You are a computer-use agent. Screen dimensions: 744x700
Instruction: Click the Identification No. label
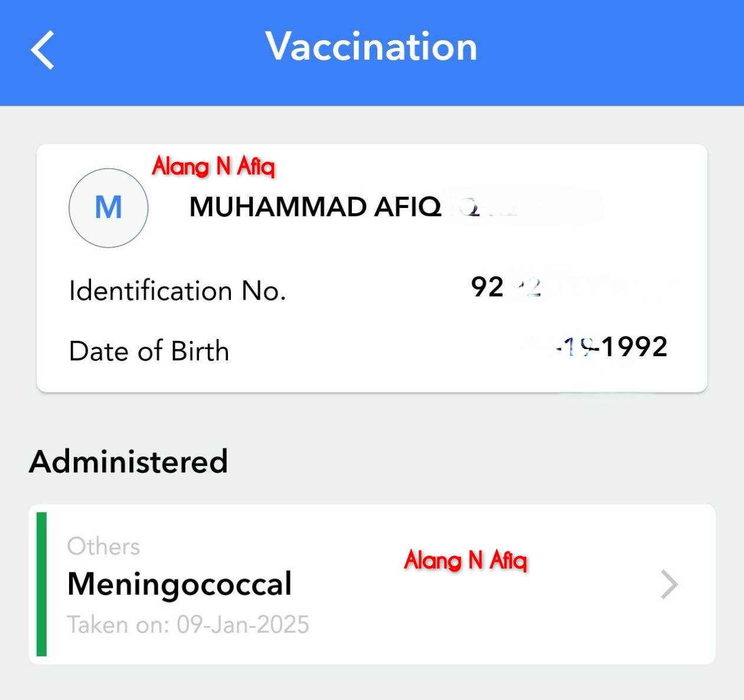[x=177, y=291]
